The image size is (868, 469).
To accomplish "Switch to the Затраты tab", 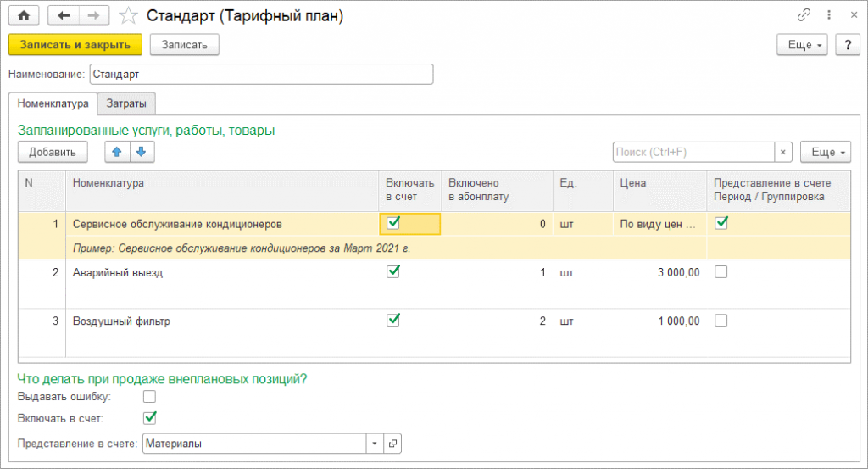I will [125, 103].
